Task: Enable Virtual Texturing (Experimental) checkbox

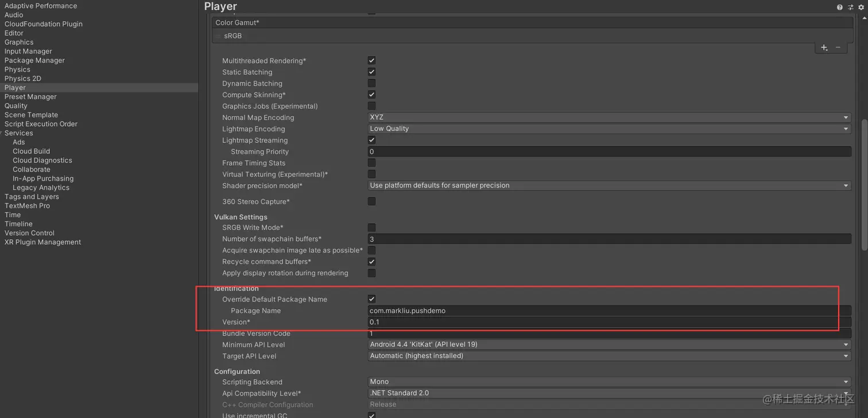Action: [371, 174]
